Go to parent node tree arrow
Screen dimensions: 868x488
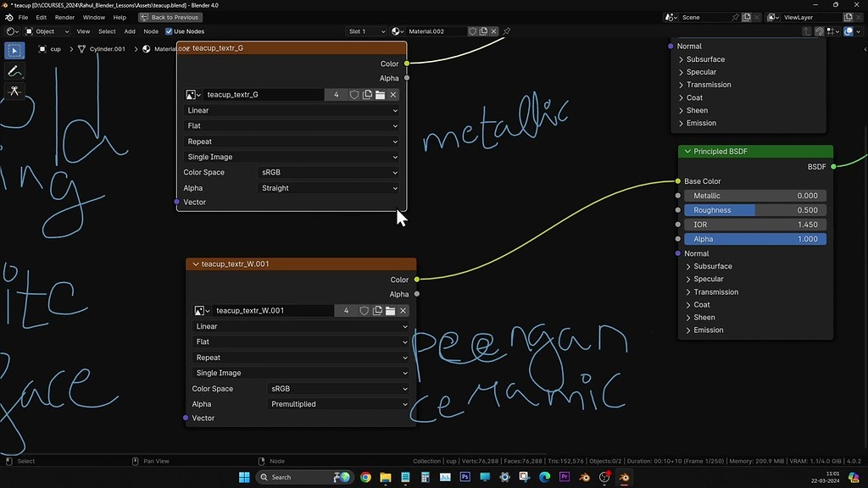point(807,31)
